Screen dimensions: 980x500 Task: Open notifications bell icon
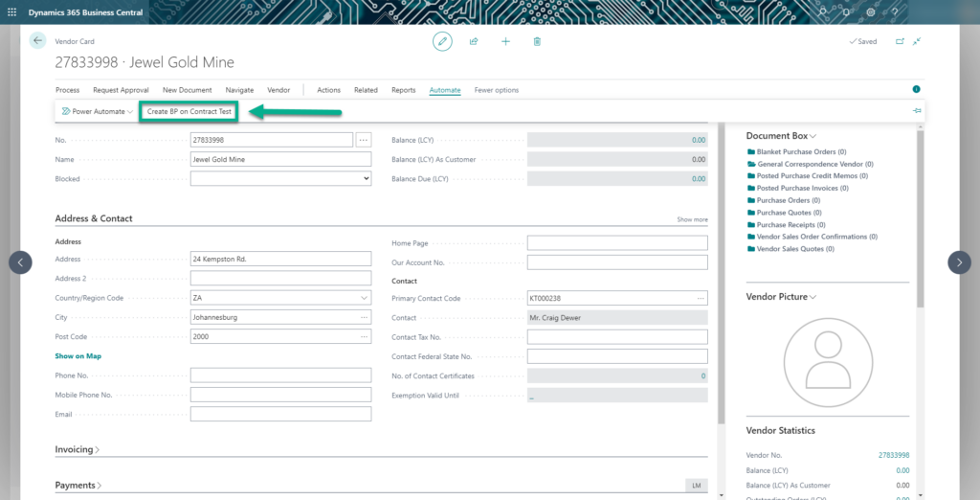pos(846,11)
